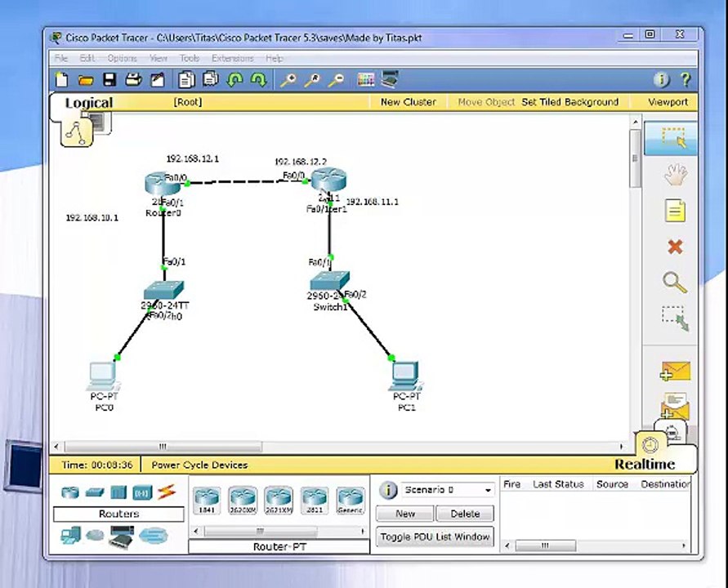The width and height of the screenshot is (728, 588).
Task: Select the Switches device category icon
Action: [x=95, y=492]
